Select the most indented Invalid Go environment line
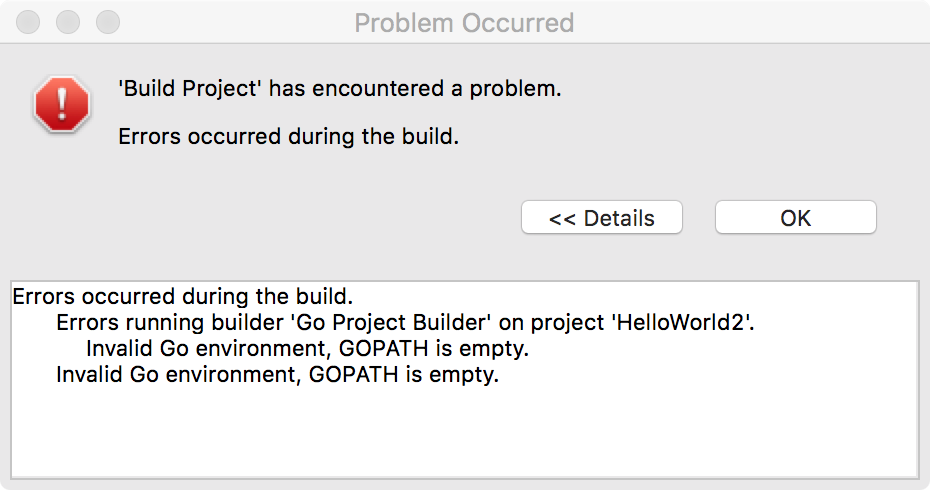 coord(307,348)
